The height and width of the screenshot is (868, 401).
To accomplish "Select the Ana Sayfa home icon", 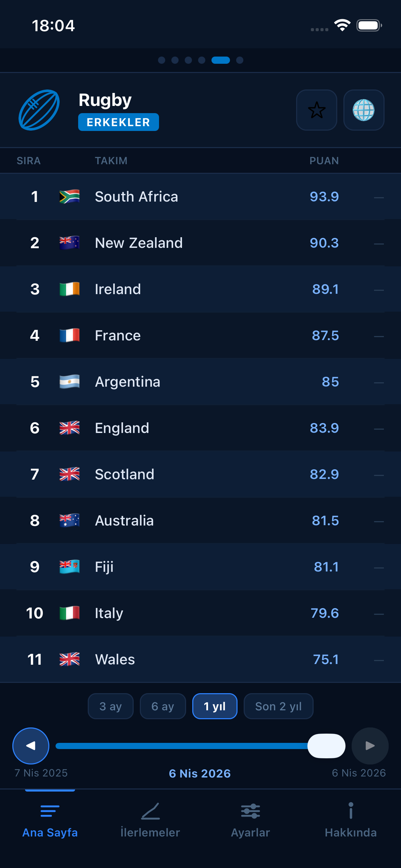I will (50, 811).
